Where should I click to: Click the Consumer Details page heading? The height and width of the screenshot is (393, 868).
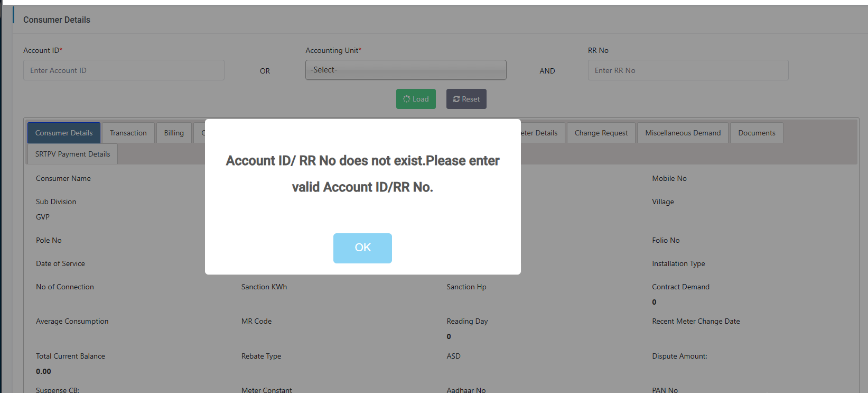[57, 20]
